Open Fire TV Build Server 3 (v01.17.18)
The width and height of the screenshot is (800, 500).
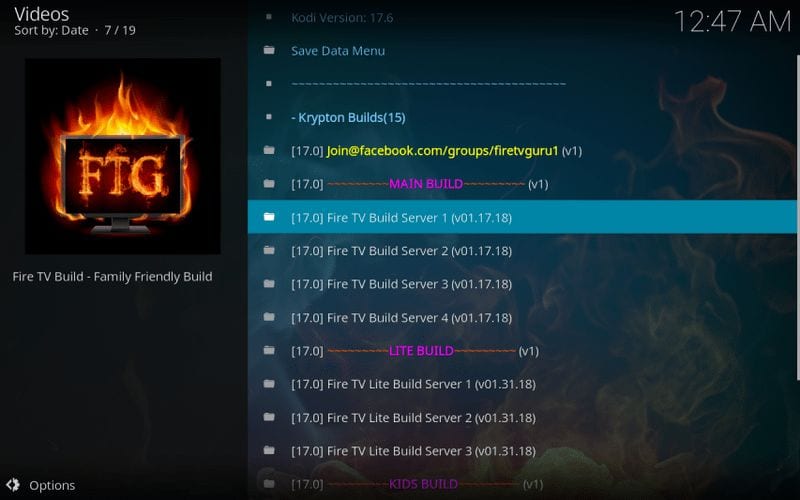(522, 284)
